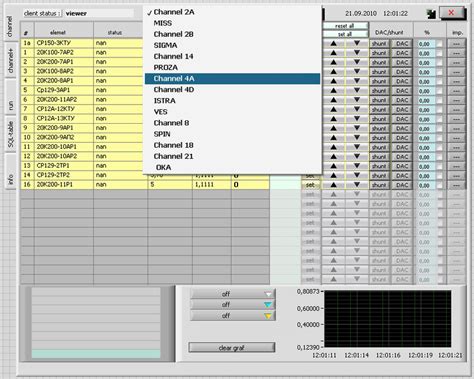Select SIGMA in the channel list
Image resolution: width=474 pixels, height=379 pixels.
232,45
